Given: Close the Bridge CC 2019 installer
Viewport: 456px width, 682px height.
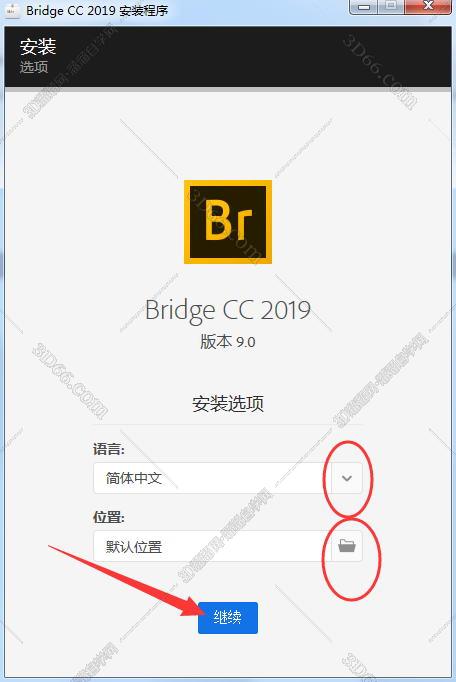Looking at the screenshot, I should (x=428, y=7).
